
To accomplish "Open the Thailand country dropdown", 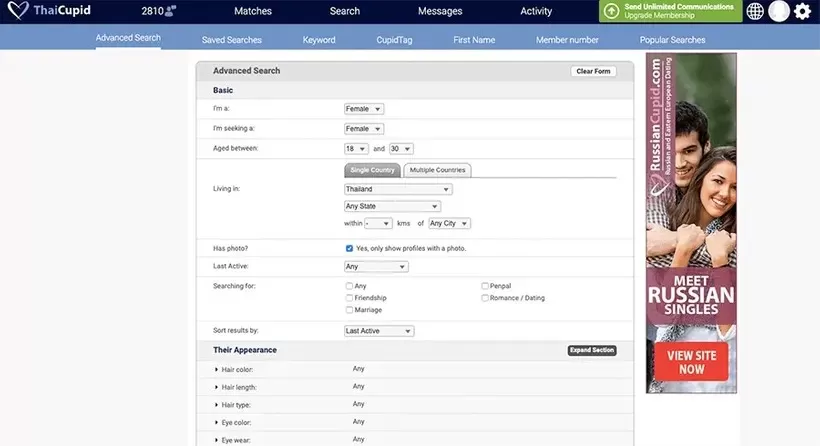I will (x=398, y=189).
